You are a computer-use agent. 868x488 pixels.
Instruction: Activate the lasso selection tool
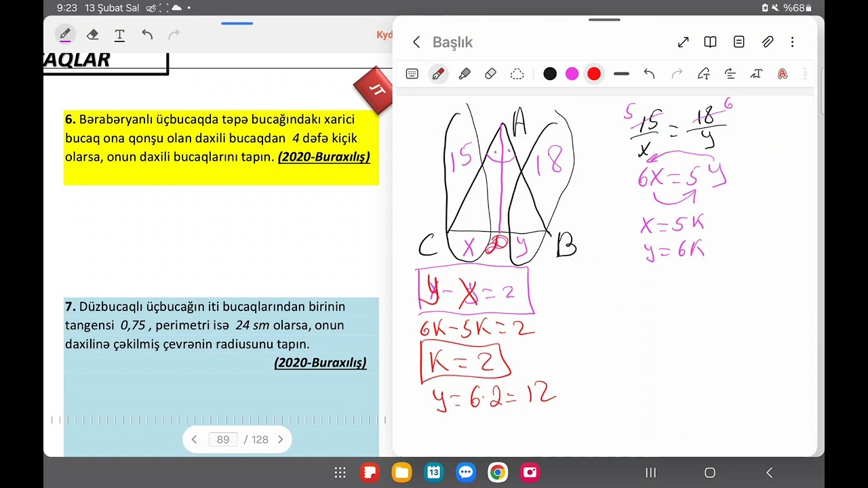click(x=517, y=74)
